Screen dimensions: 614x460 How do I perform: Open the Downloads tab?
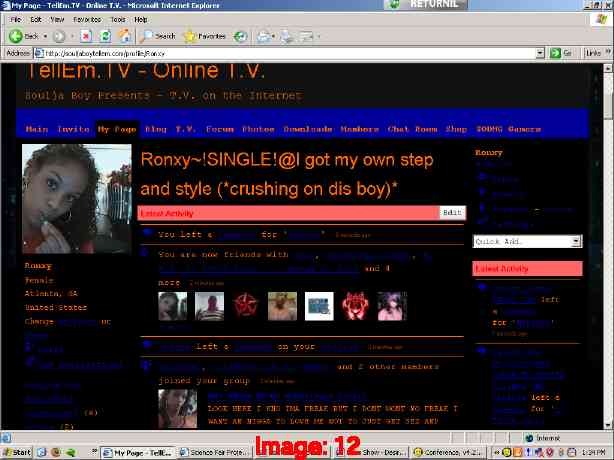pos(308,129)
